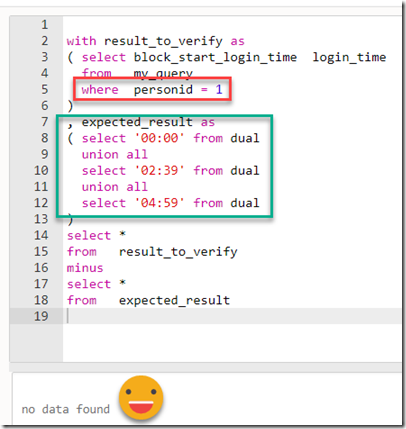Click 'union all' on line 9
The height and width of the screenshot is (429, 406).
pyautogui.click(x=115, y=154)
